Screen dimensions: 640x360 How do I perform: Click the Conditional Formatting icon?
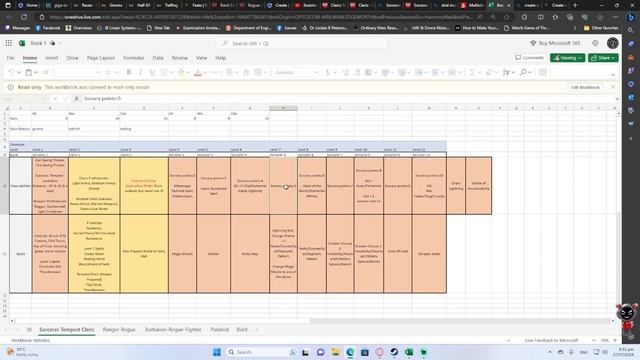[385, 72]
